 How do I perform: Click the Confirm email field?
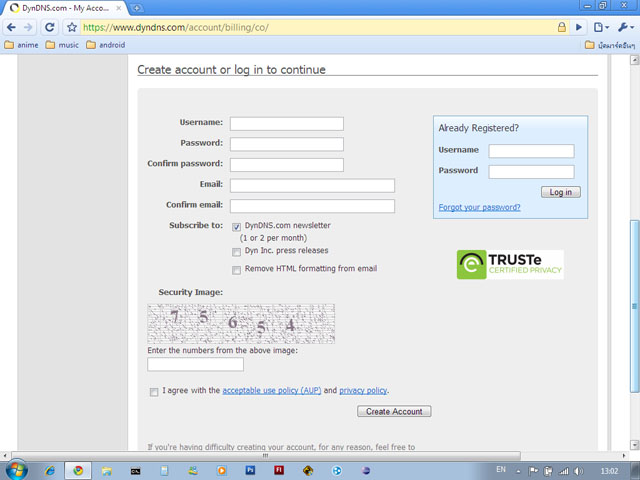click(312, 206)
